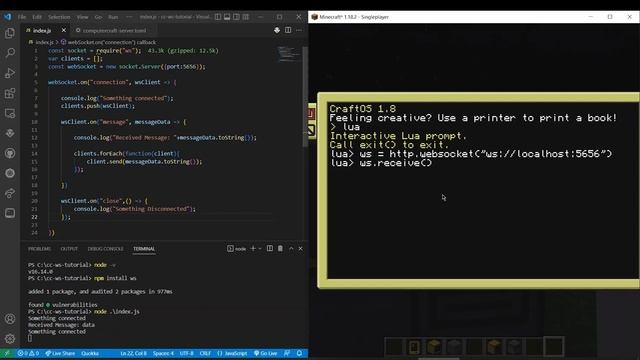Click the split editor right icon
This screenshot has width=640, height=360.
click(x=288, y=30)
